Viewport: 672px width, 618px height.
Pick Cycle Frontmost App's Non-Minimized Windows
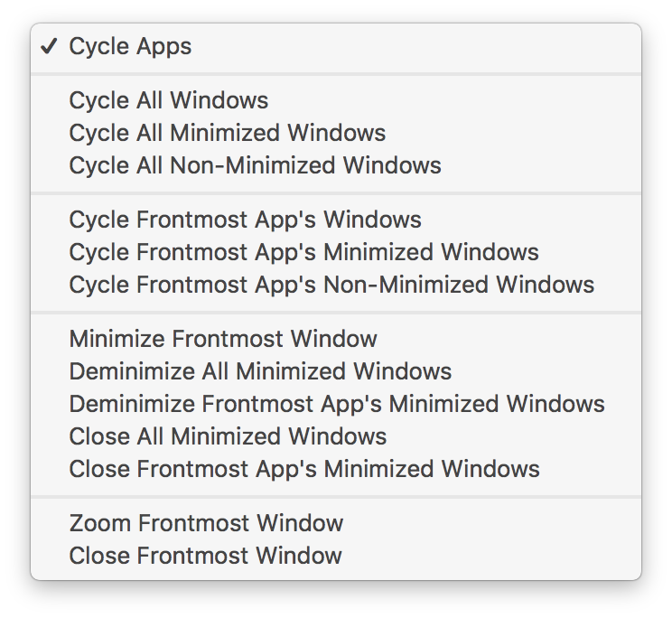(x=331, y=285)
